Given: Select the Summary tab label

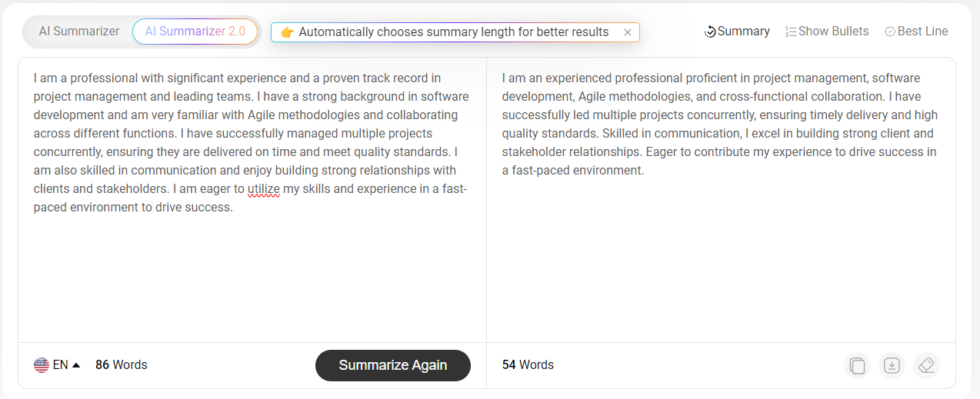Looking at the screenshot, I should [744, 32].
